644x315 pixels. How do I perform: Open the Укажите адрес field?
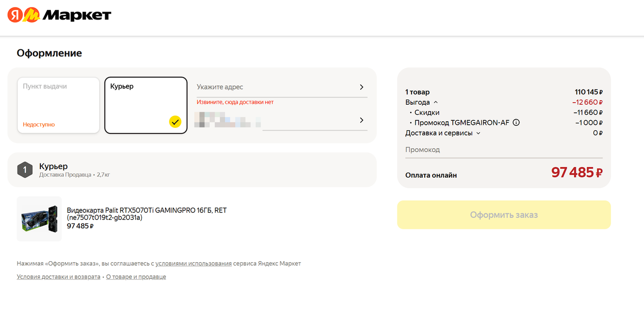(x=282, y=87)
